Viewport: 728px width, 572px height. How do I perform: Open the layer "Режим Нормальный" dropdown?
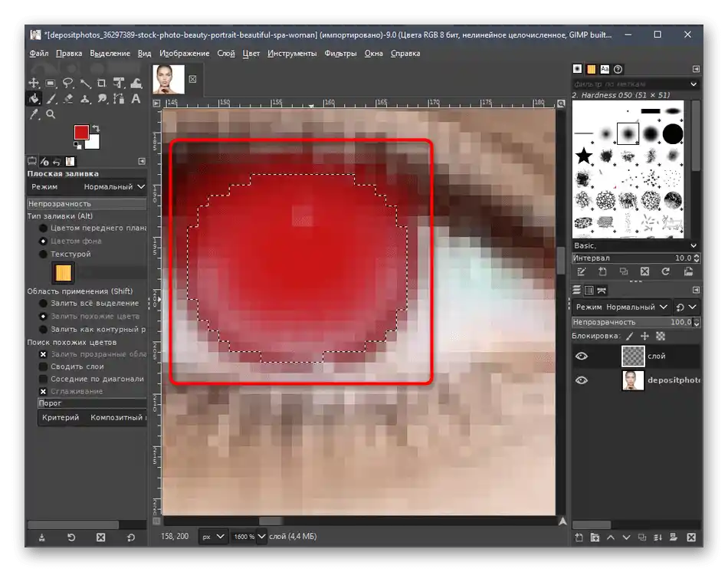pos(621,307)
